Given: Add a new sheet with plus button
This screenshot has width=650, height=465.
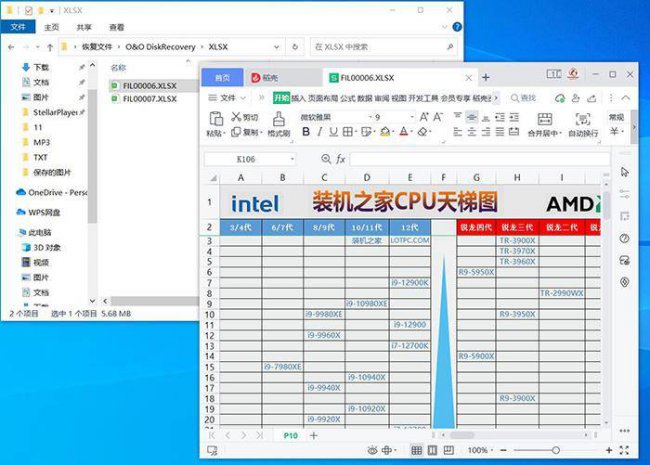Looking at the screenshot, I should click(314, 436).
